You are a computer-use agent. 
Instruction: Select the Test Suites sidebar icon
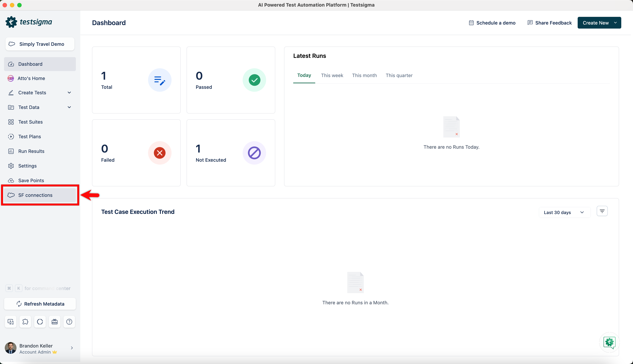[x=11, y=122]
